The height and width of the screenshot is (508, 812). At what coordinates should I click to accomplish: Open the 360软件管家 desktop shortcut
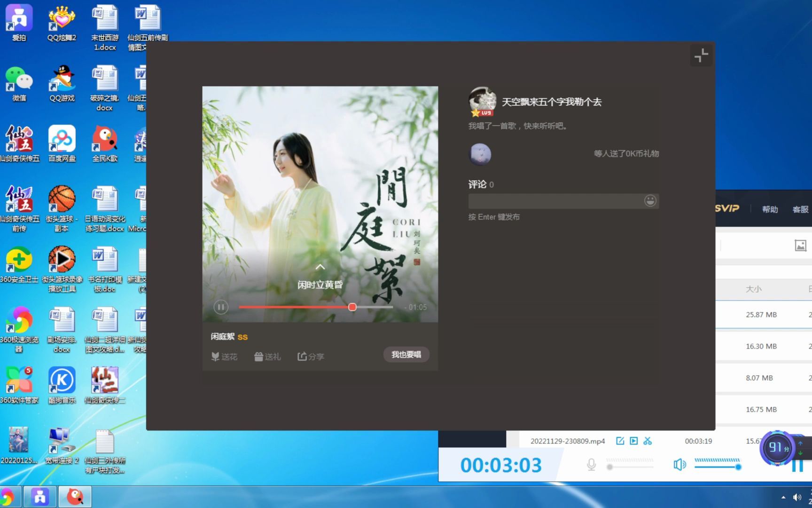19,385
